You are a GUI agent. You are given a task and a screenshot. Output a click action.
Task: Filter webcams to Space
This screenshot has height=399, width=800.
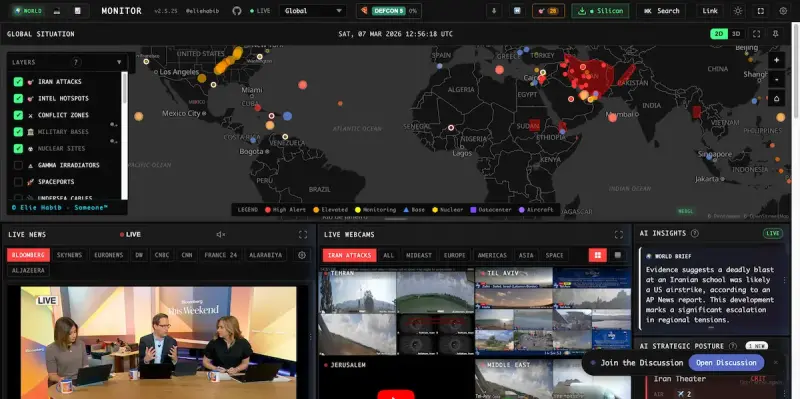pyautogui.click(x=555, y=255)
